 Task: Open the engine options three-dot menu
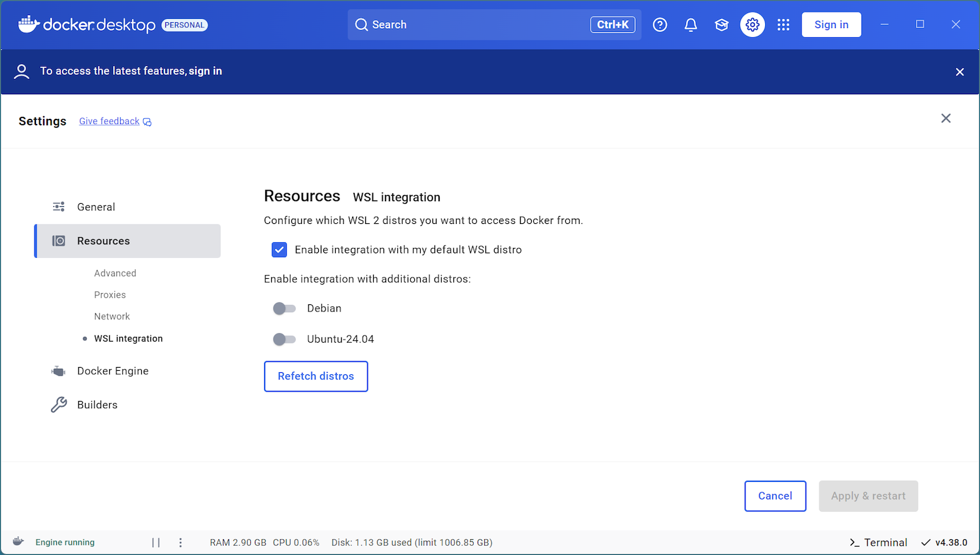point(180,543)
